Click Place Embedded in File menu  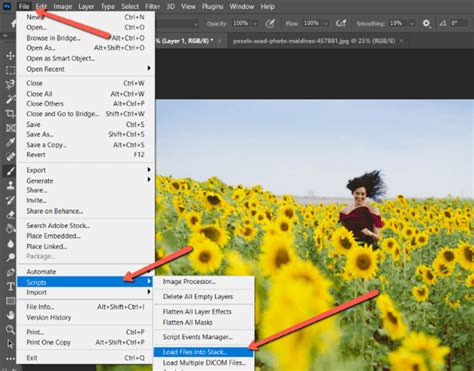tap(86, 236)
